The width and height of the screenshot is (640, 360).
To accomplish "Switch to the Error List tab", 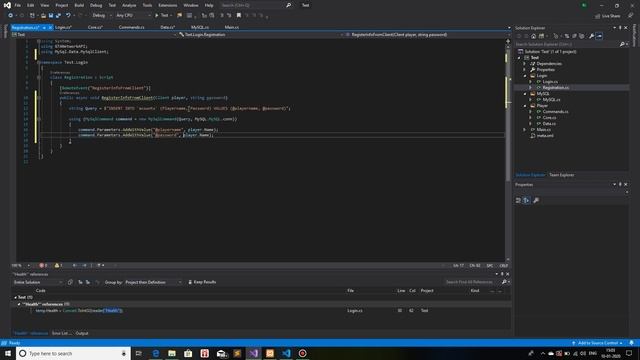I will (61, 333).
